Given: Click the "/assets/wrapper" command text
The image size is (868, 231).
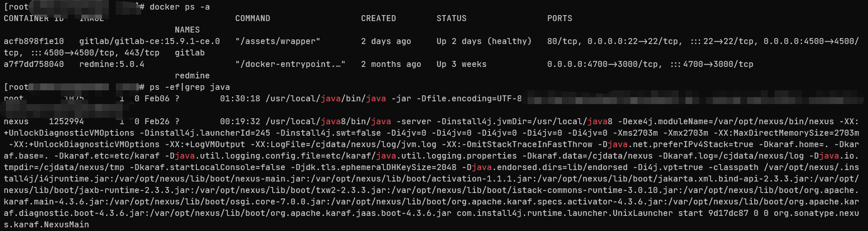Looking at the screenshot, I should [278, 41].
